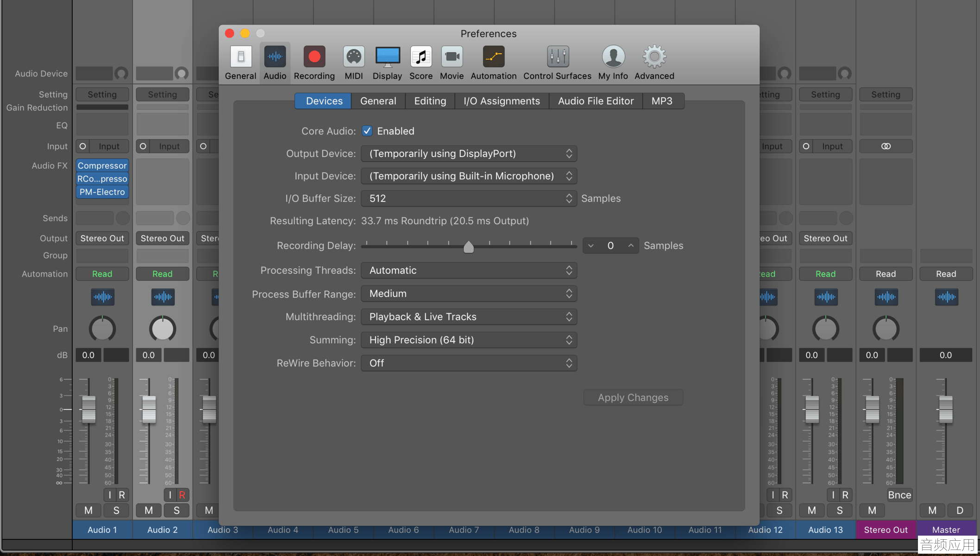This screenshot has width=980, height=556.
Task: Open Automation preferences curve icon
Action: coord(494,57)
